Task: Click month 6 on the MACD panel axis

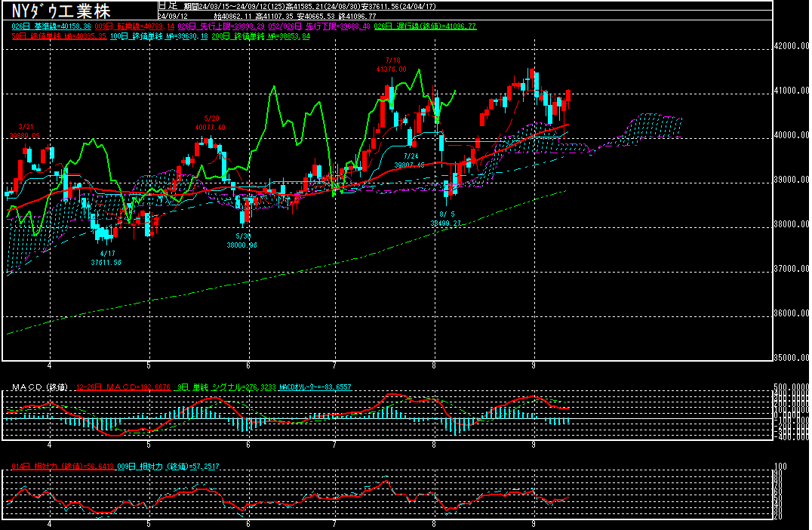Action: [248, 445]
